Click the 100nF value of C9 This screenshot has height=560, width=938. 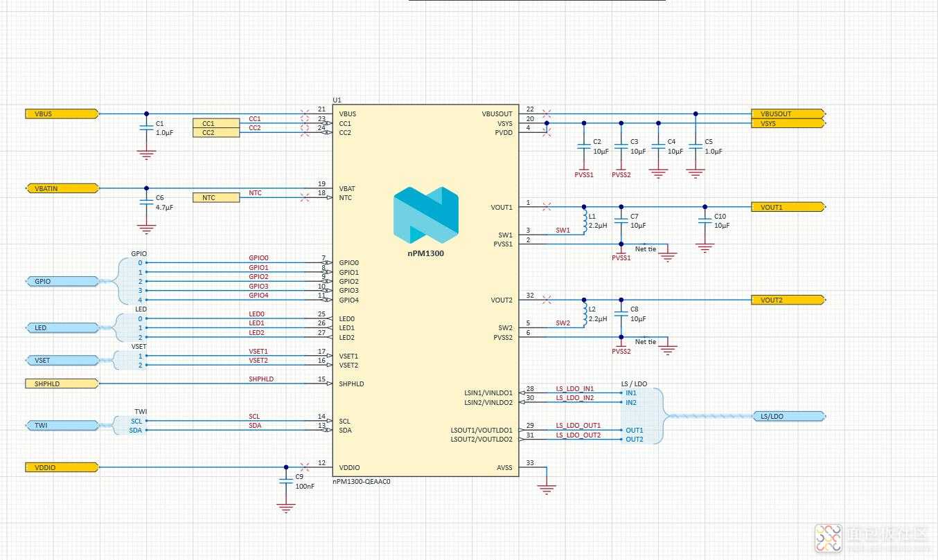305,487
